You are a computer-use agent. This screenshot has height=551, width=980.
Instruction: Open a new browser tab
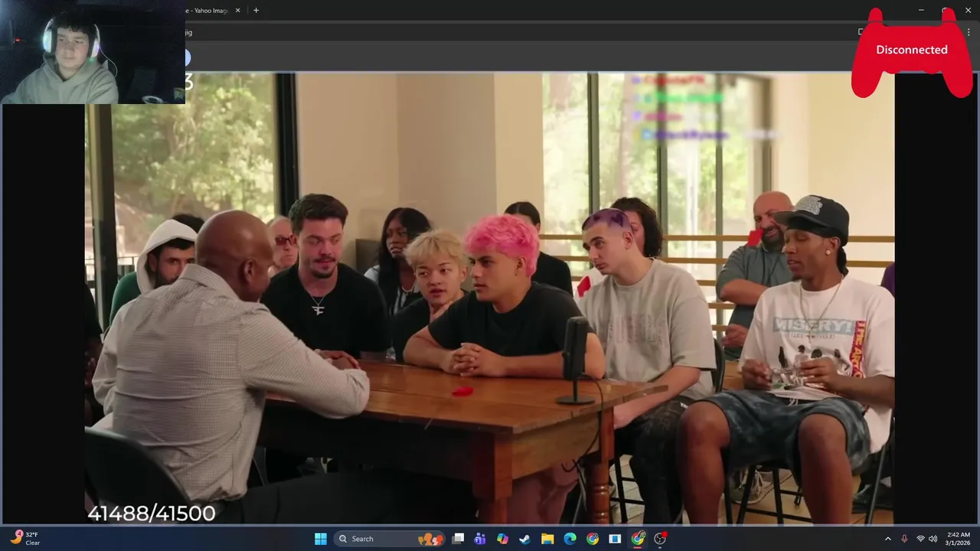(256, 11)
